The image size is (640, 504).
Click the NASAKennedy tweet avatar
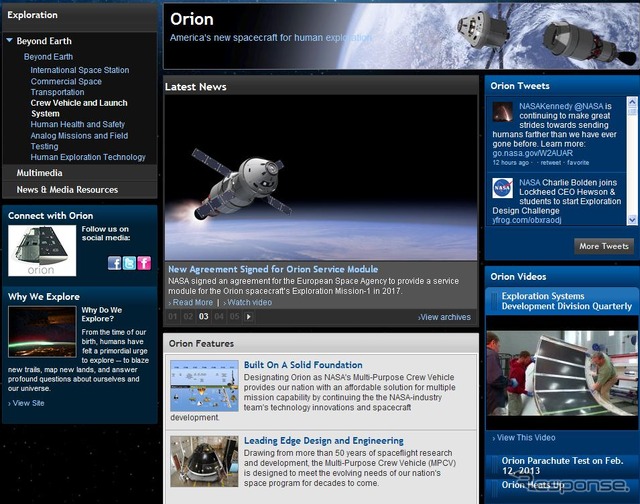[502, 112]
